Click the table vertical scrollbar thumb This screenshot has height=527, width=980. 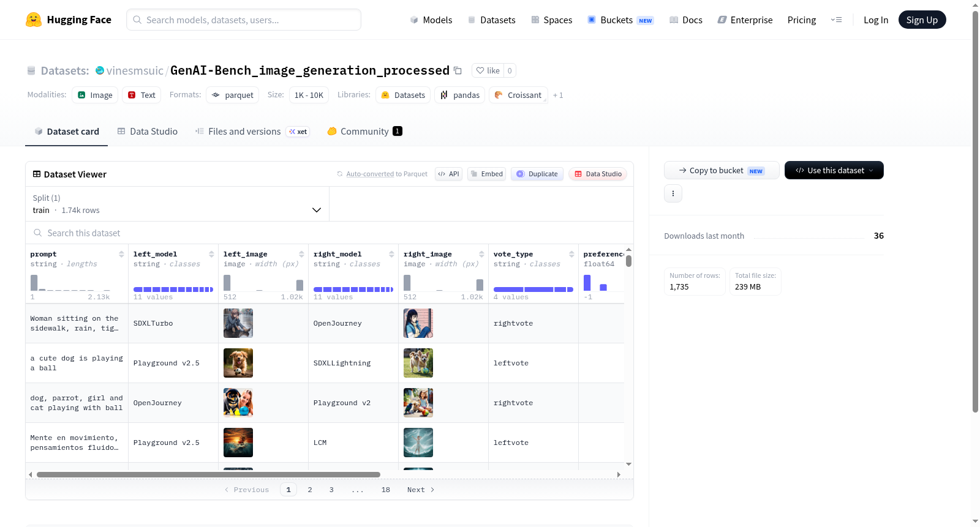coord(628,261)
